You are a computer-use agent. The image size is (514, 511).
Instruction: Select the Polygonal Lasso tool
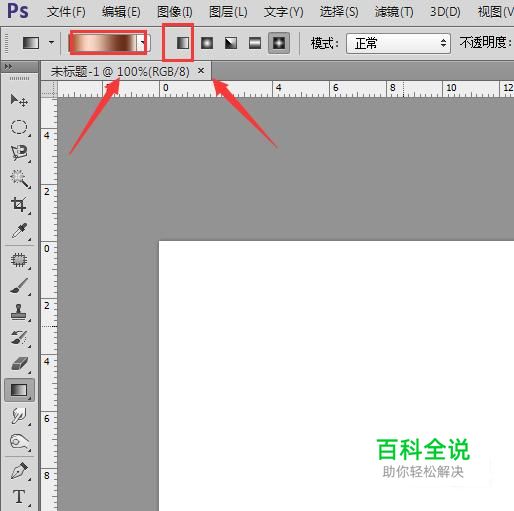pyautogui.click(x=19, y=153)
